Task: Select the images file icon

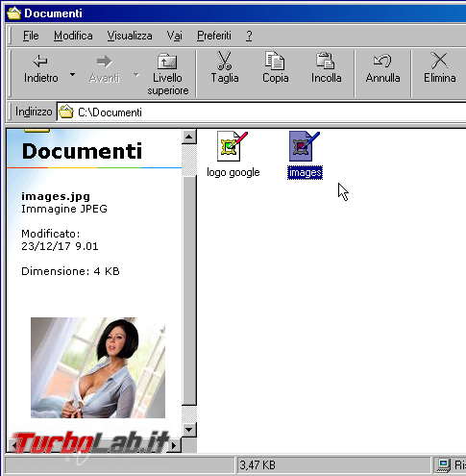Action: (x=304, y=146)
